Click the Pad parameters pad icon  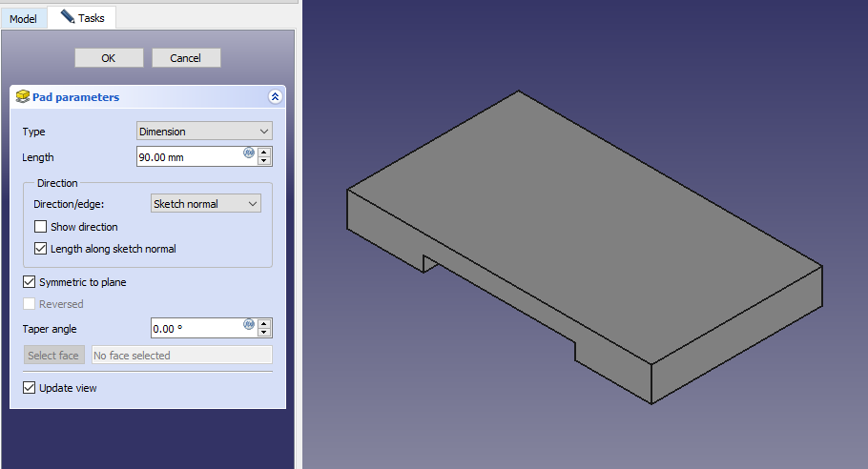24,96
